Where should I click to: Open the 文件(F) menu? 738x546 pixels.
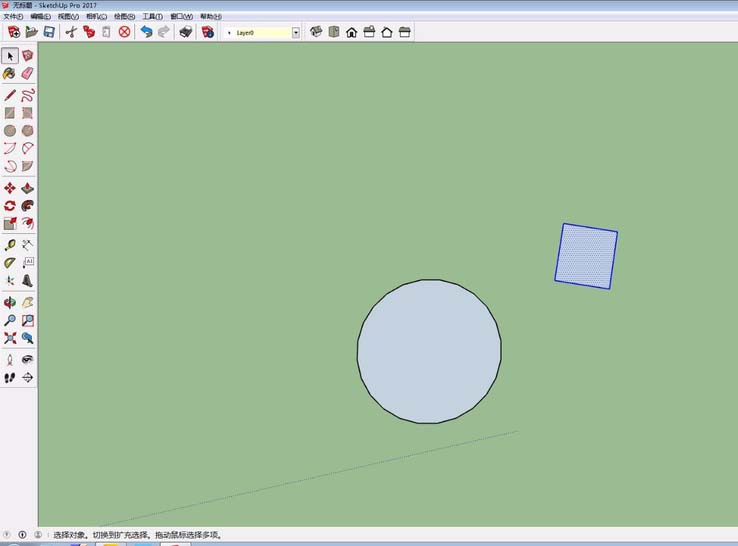tap(12, 17)
